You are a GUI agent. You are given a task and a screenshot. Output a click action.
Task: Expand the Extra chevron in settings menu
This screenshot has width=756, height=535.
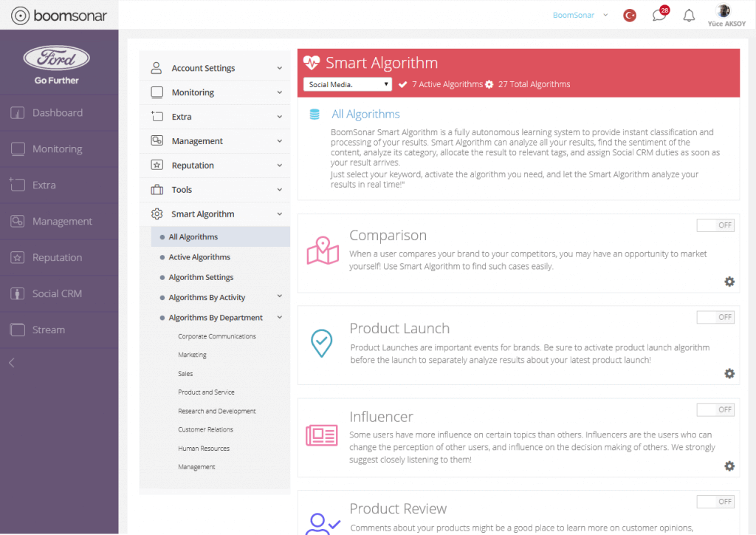pyautogui.click(x=280, y=116)
